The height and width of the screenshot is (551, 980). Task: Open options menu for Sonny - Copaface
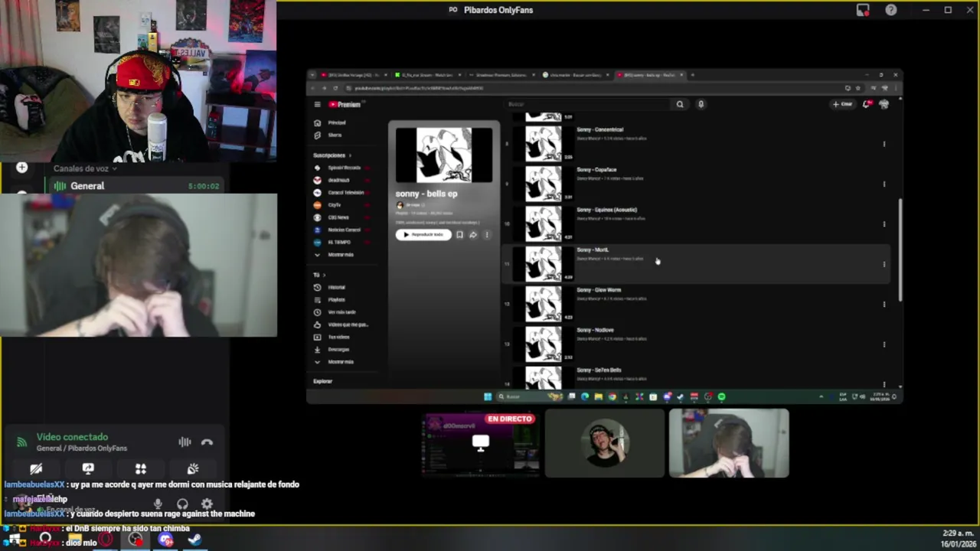pos(884,184)
